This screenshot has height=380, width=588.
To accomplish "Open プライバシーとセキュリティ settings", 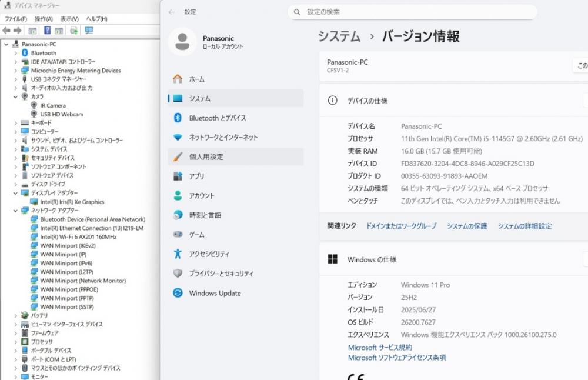I will click(x=236, y=274).
